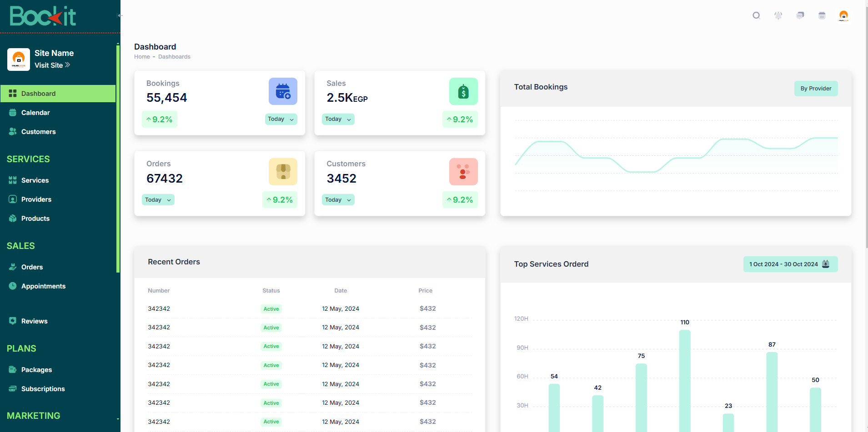Screen dimensions: 868x432
Task: Go to Home in the breadcrumb
Action: (x=142, y=57)
